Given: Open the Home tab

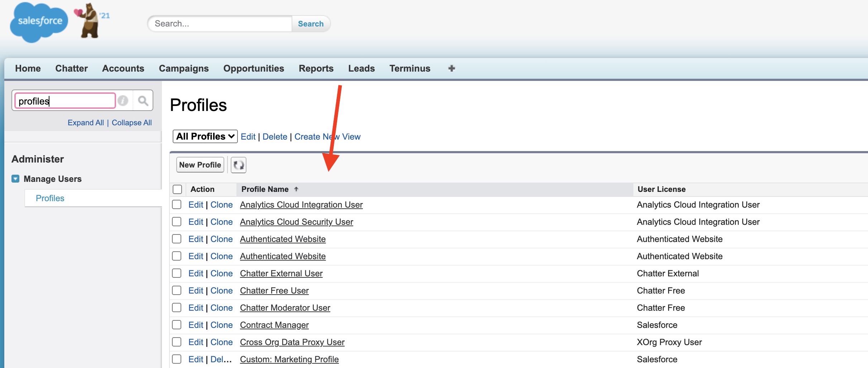Looking at the screenshot, I should point(28,68).
